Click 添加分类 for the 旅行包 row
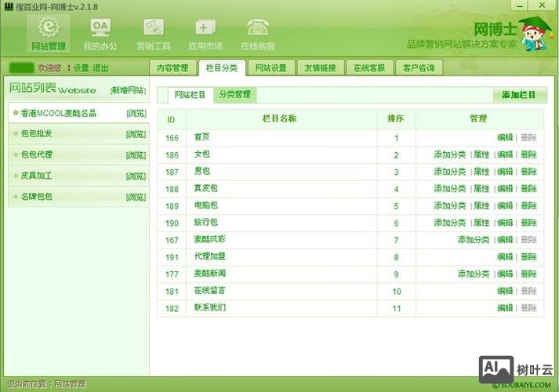This screenshot has height=392, width=559. 450,223
